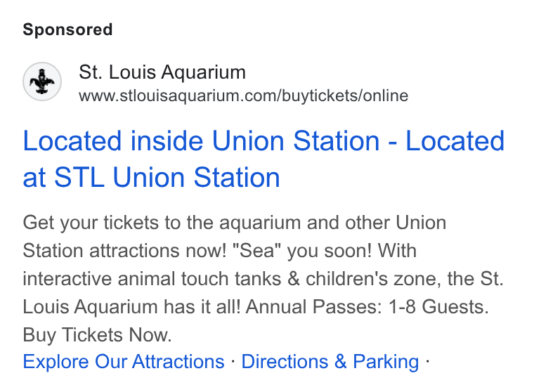Viewport: 534px width, 392px height.
Task: Click the St. Louis Aquarium fleur-de-lis favicon
Action: pos(42,81)
